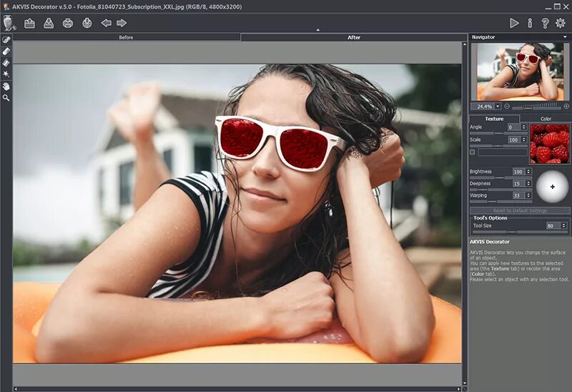This screenshot has height=392, width=572.
Task: Open the Help question mark icon
Action: pos(545,23)
